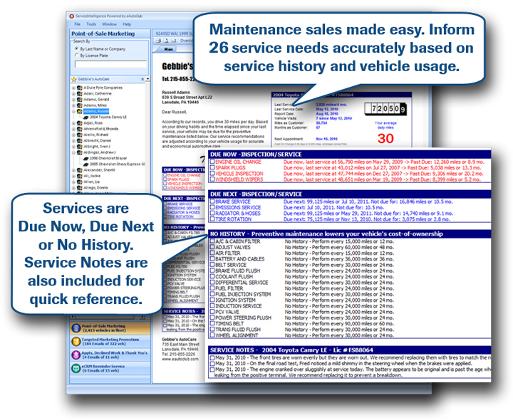Click the 72050 odometer display

[x=385, y=109]
